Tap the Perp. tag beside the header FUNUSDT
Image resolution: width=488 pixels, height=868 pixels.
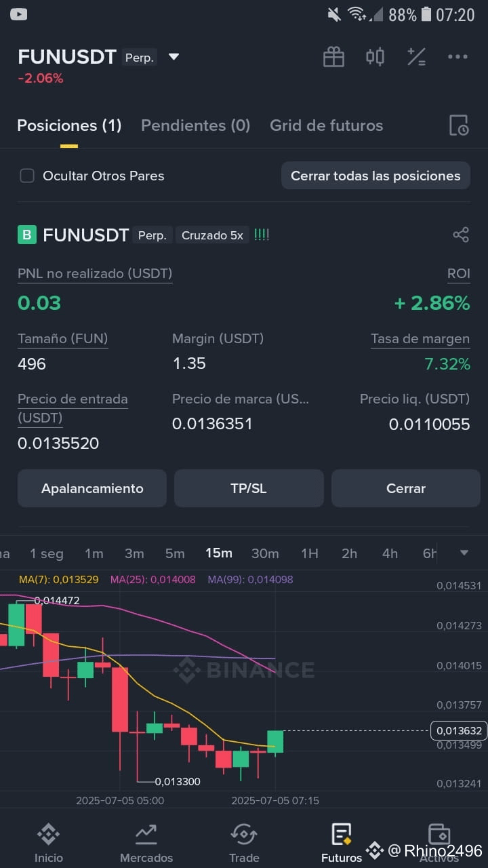coord(140,58)
